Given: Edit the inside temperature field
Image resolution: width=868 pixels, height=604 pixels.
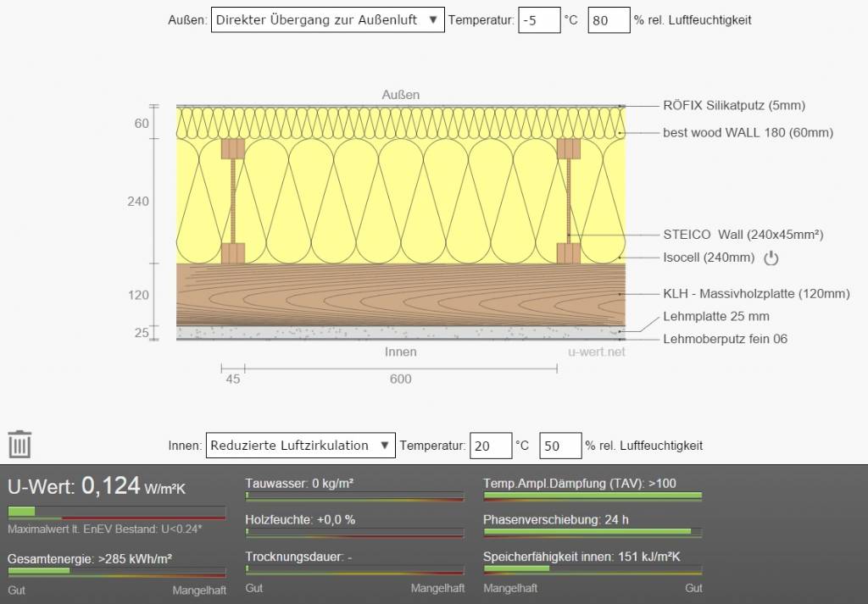Looking at the screenshot, I should tap(491, 446).
